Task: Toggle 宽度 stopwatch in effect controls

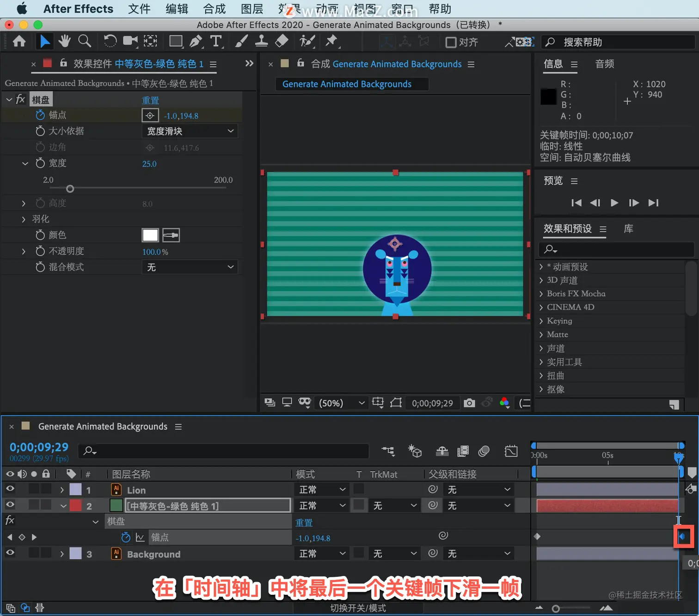Action: (x=40, y=163)
